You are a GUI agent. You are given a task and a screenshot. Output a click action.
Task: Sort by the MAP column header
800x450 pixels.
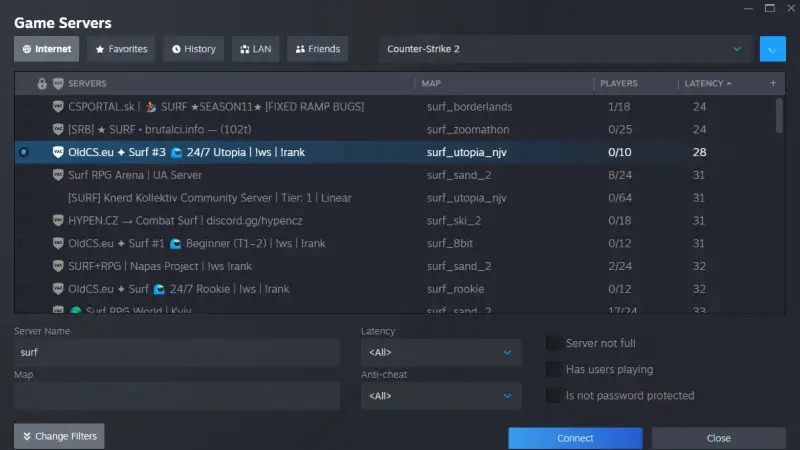(x=431, y=83)
